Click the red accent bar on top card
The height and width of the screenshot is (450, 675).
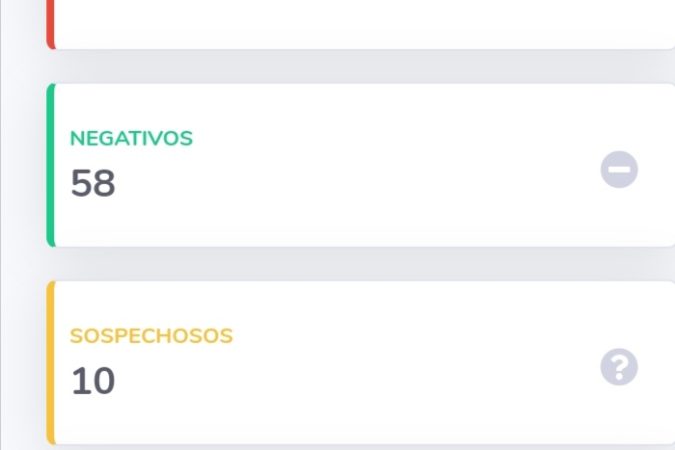point(50,24)
